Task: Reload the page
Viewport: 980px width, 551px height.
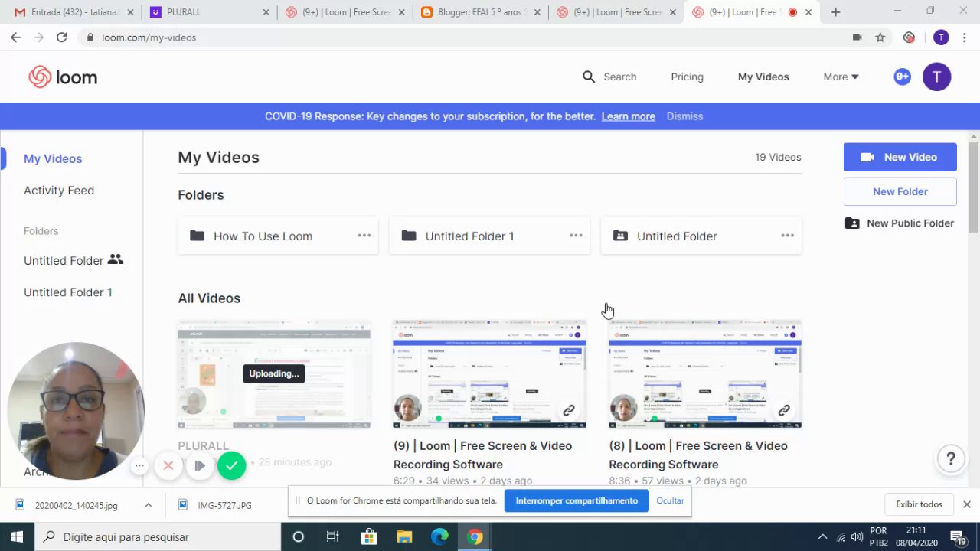Action: [61, 37]
